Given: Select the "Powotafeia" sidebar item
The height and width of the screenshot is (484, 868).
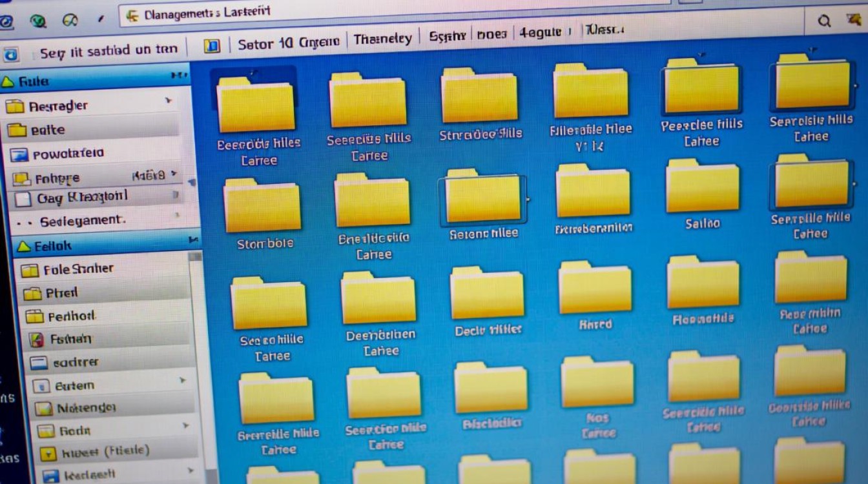Looking at the screenshot, I should pyautogui.click(x=68, y=154).
